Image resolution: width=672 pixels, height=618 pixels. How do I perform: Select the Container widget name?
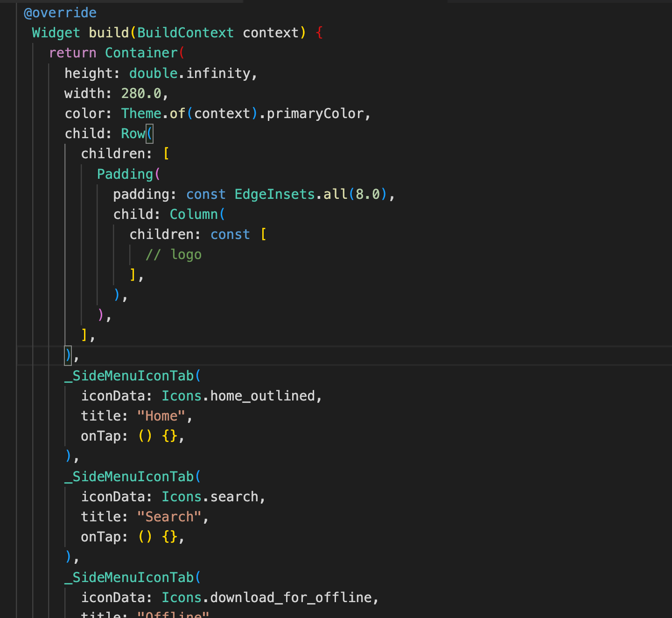[x=141, y=53]
